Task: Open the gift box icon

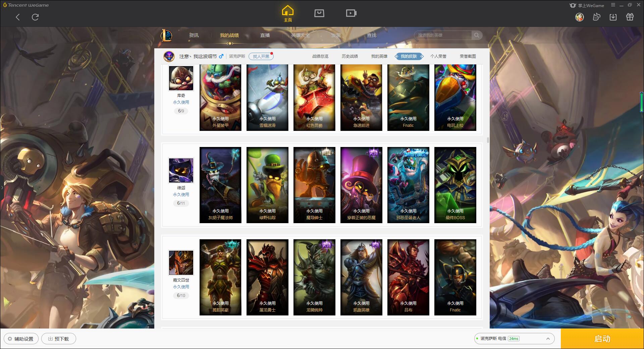Action: 630,17
